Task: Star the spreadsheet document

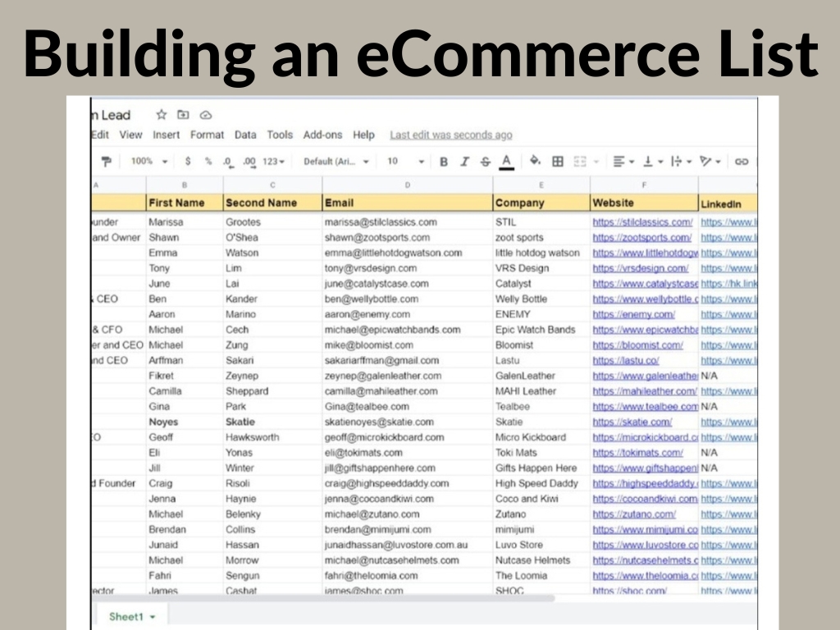Action: 162,115
